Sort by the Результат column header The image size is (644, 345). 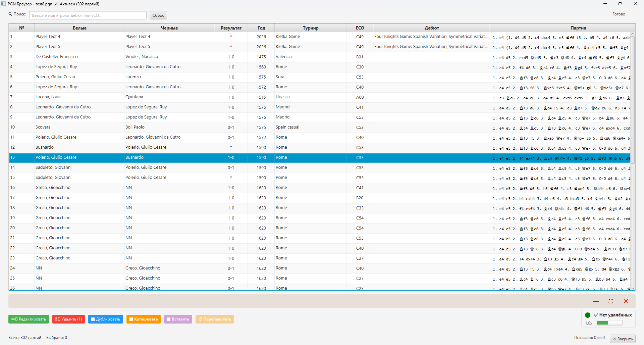point(231,28)
